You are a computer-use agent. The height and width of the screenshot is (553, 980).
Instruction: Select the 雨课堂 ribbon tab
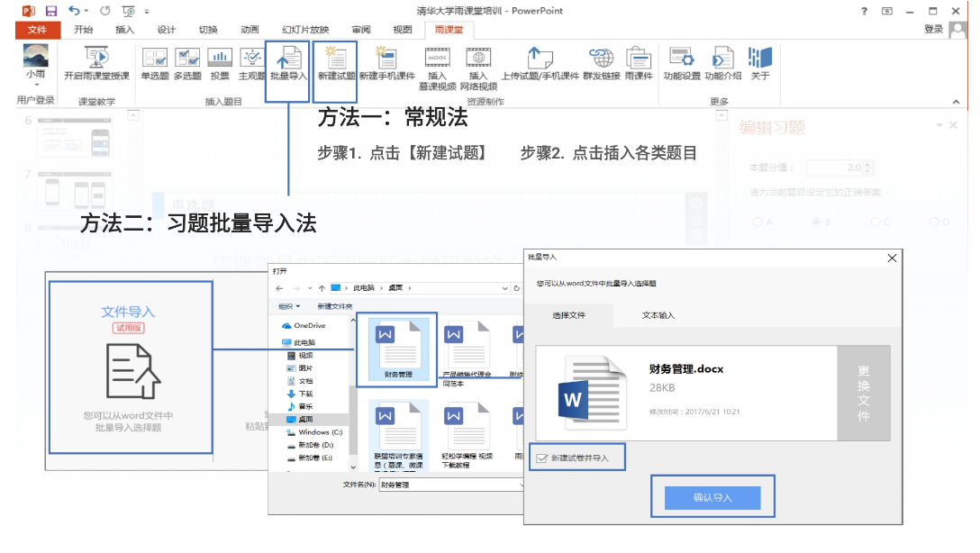(449, 30)
